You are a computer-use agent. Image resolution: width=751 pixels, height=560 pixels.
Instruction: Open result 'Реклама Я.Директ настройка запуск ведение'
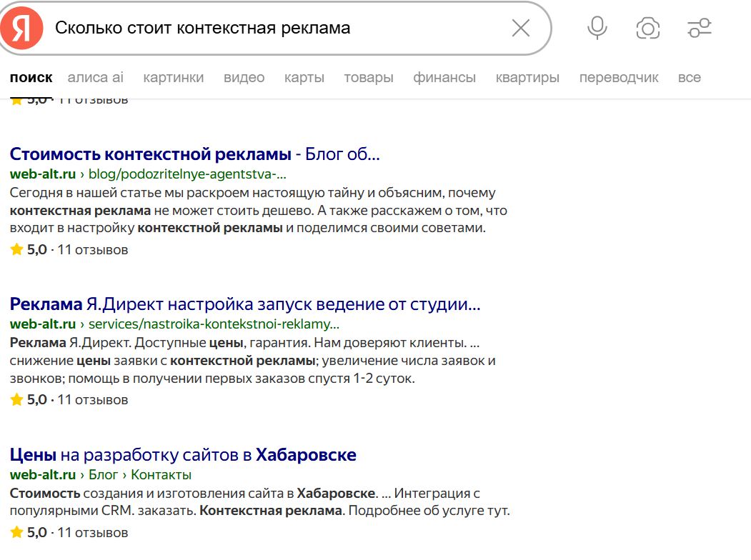(245, 304)
